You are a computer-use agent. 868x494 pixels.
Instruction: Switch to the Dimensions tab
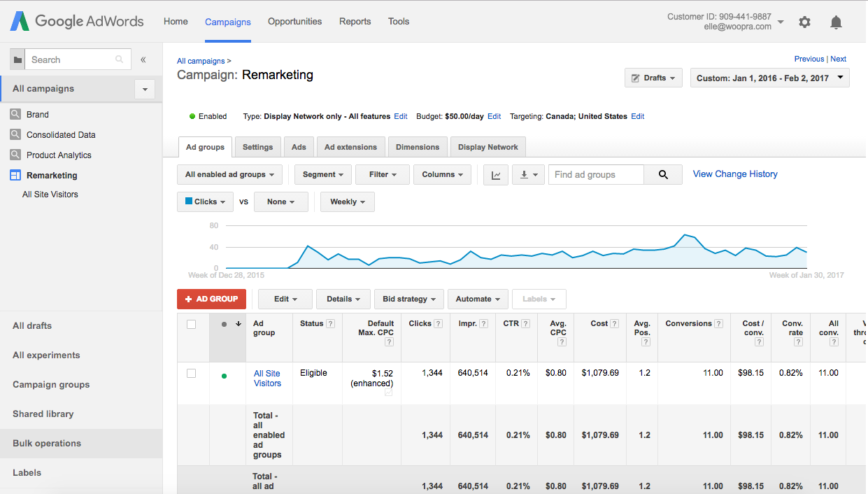point(418,147)
